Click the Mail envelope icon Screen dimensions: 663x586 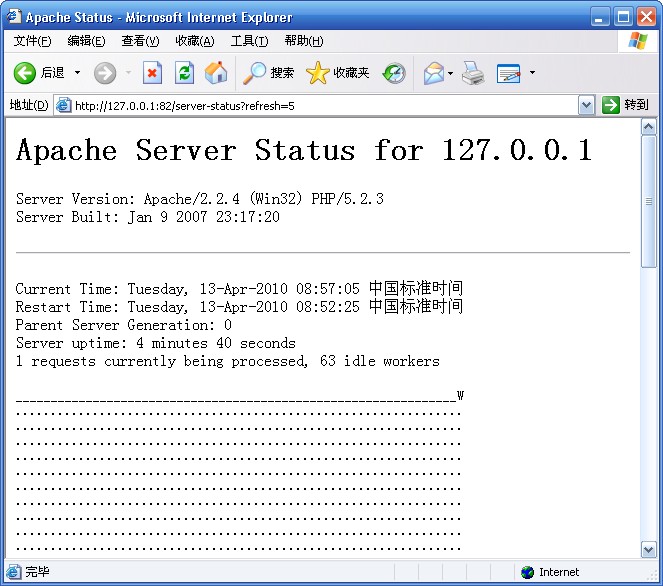[434, 73]
